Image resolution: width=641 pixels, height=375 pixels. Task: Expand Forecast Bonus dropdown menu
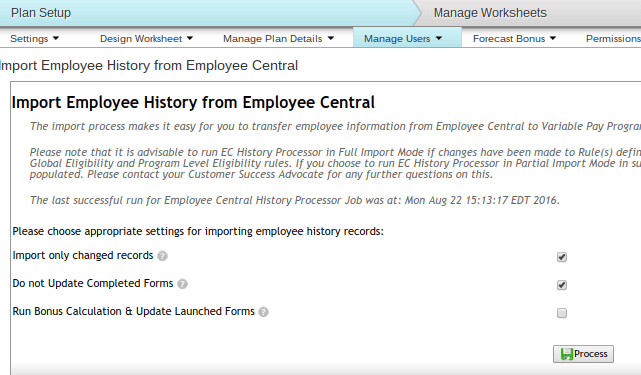coord(514,38)
